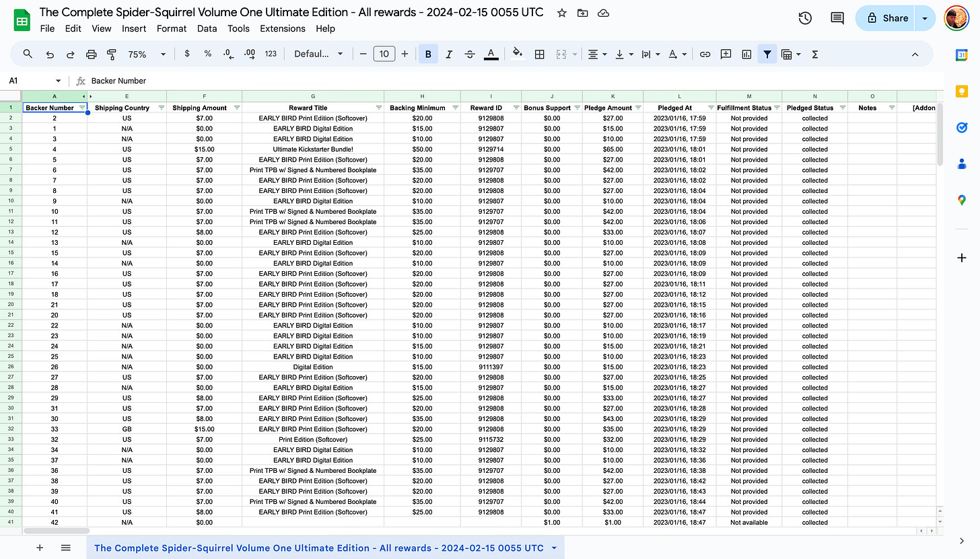Check cloud save status icon
Image resolution: width=980 pixels, height=559 pixels.
(x=603, y=13)
